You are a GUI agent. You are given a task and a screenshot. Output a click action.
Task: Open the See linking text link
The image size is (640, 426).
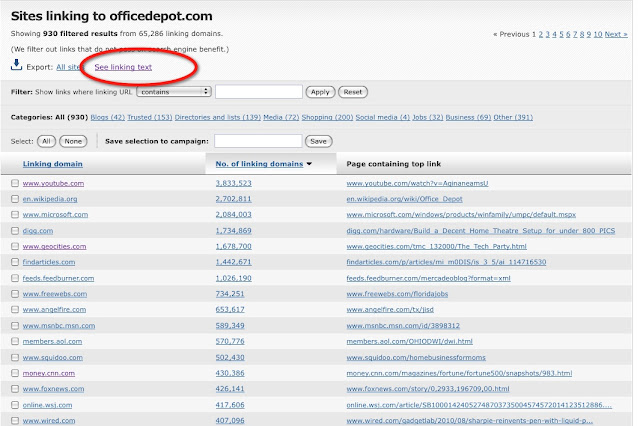pos(123,67)
